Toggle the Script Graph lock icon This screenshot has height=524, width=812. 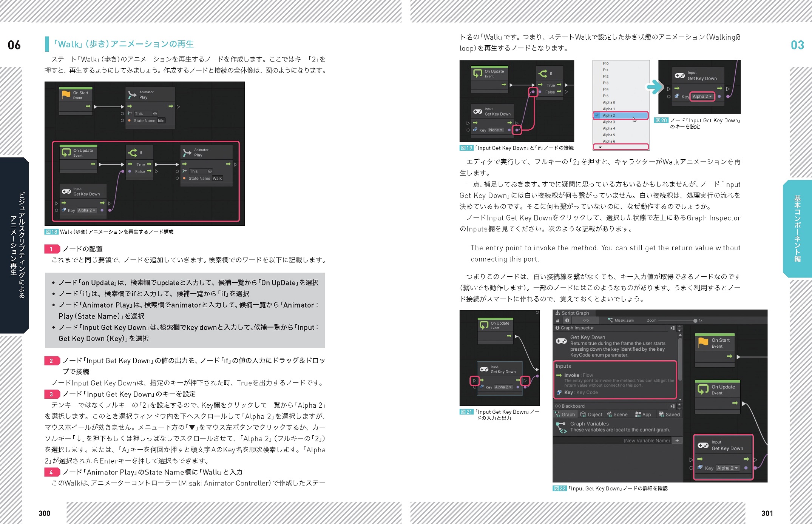point(557,321)
